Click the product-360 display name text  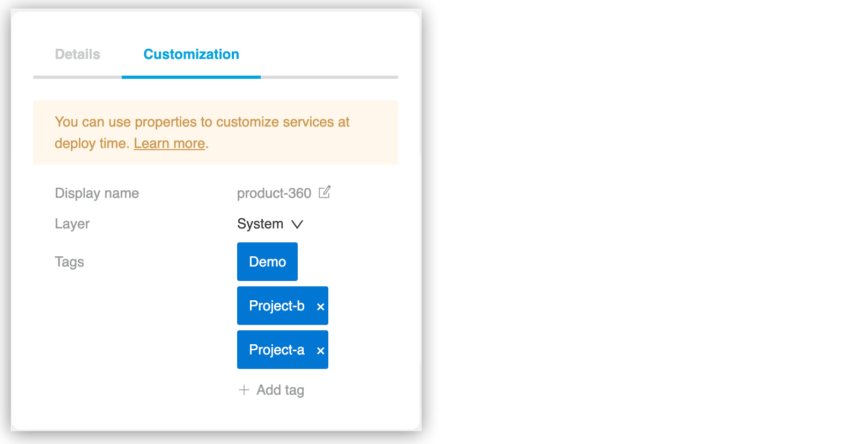[274, 193]
